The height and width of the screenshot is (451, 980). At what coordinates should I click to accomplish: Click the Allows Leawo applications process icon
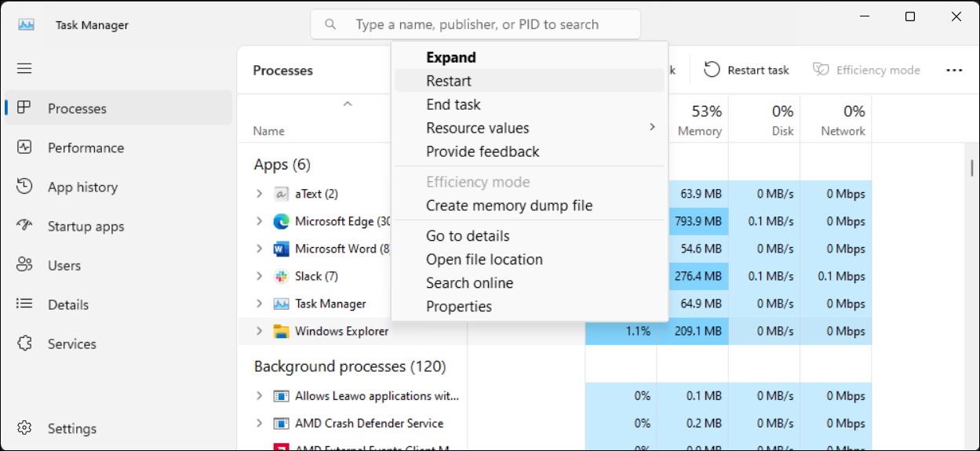click(281, 396)
